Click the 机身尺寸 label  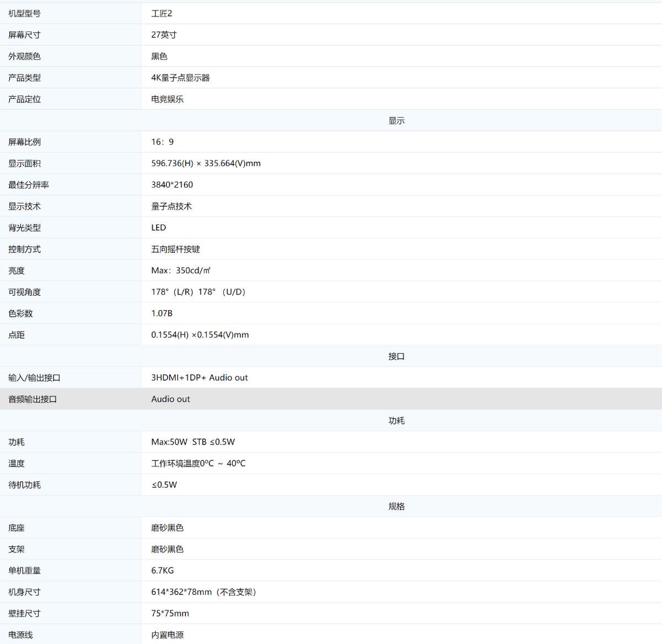(24, 592)
